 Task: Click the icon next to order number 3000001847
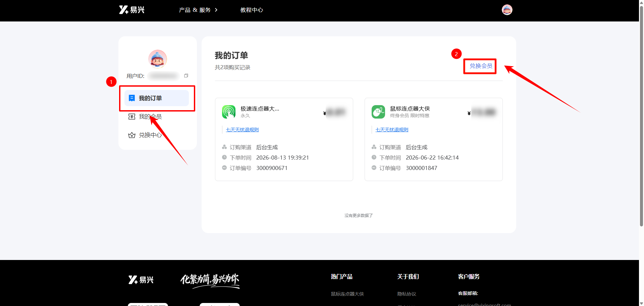(374, 168)
